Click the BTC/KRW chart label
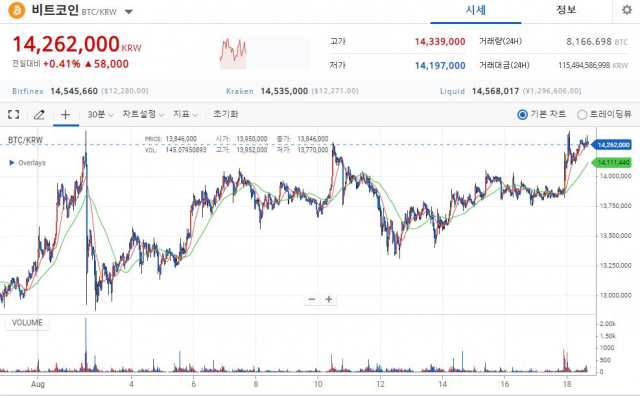 click(x=25, y=140)
